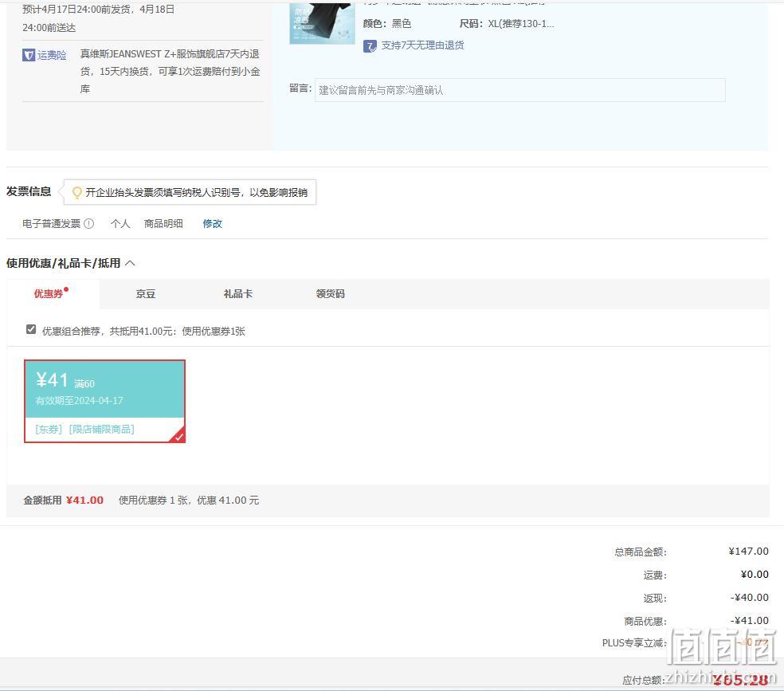Click the 发票信息 section heading

[x=29, y=191]
